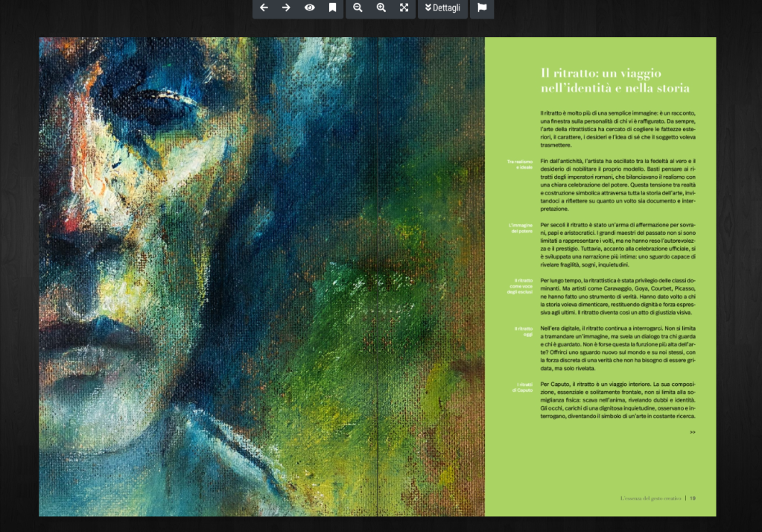Click the 'Il ritratto oggi' margin label

523,332
